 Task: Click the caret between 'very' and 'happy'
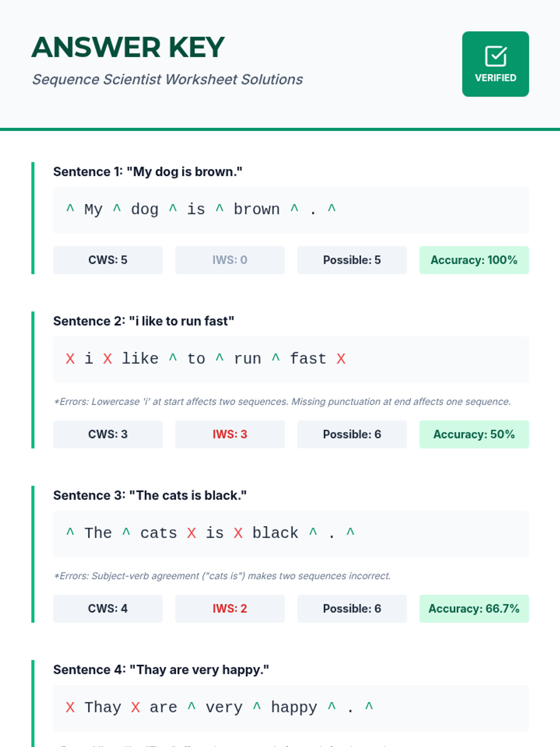tap(257, 706)
